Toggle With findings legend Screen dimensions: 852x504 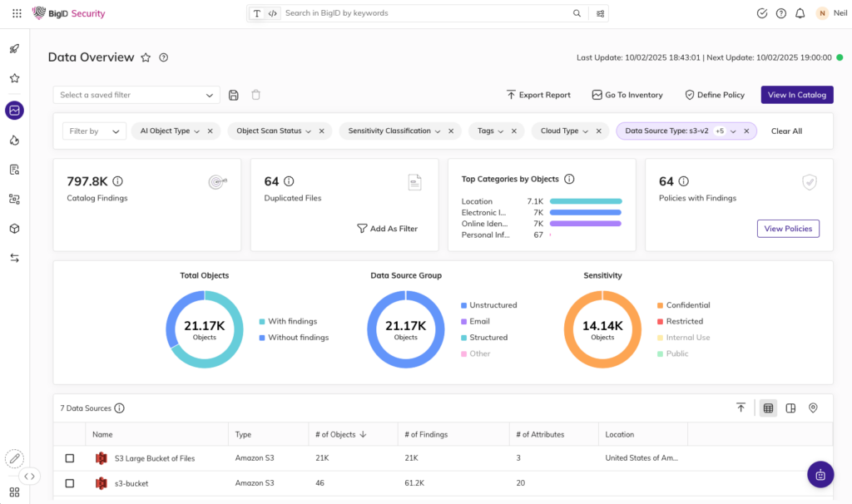[x=288, y=322]
